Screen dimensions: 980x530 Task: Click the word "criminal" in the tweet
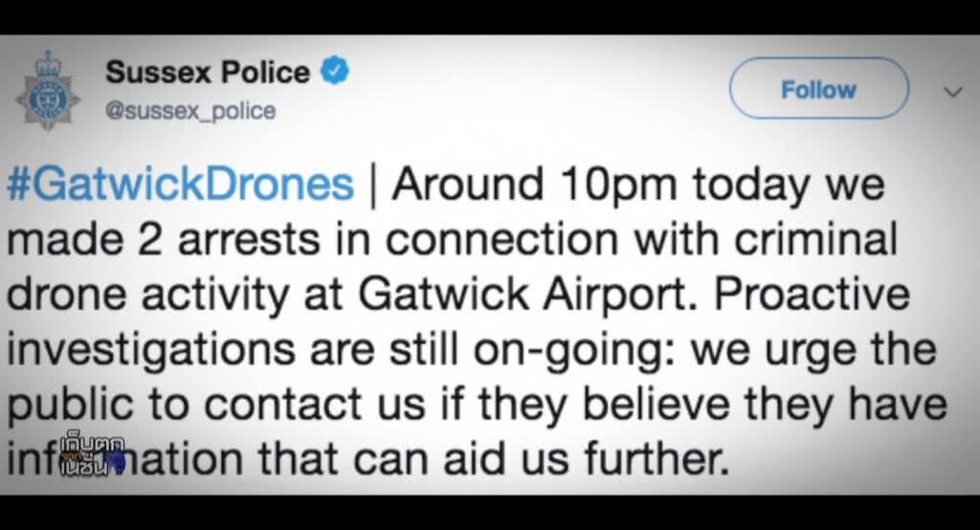(x=815, y=239)
